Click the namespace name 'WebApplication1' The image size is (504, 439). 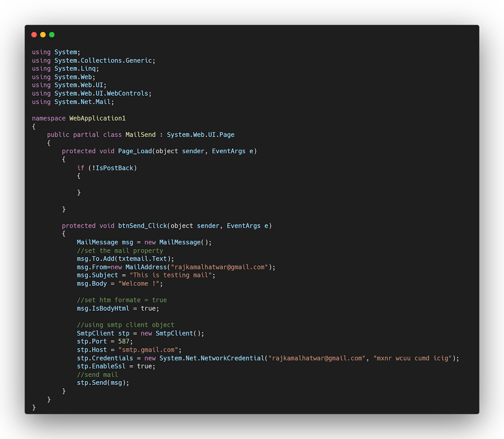[98, 118]
